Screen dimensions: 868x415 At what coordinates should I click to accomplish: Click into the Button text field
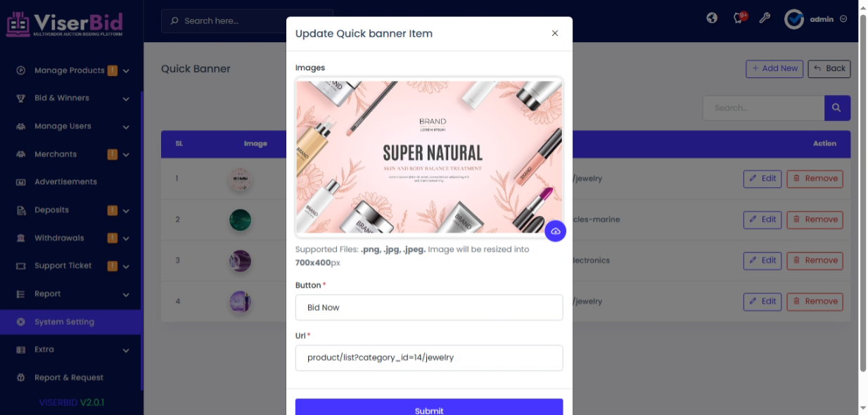coord(429,307)
